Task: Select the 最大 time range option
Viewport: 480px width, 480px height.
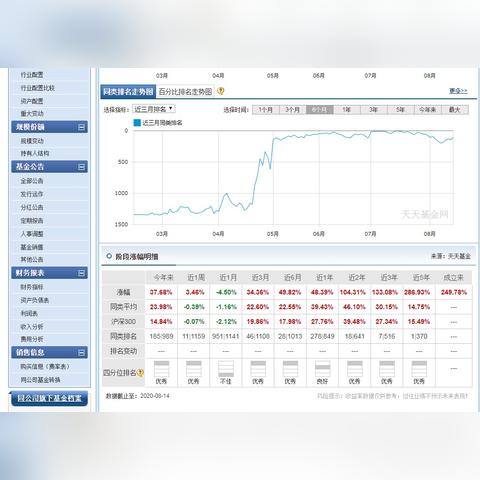Action: [x=455, y=110]
